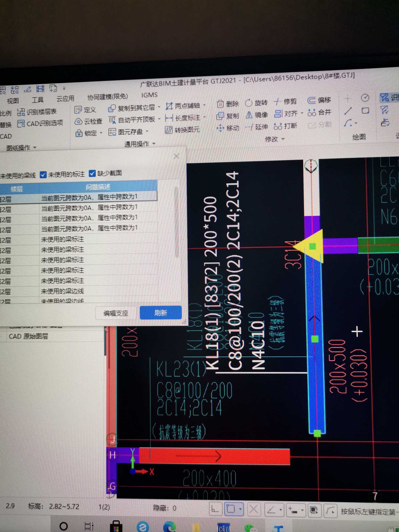Click the 修剪 trim tool

click(x=285, y=101)
